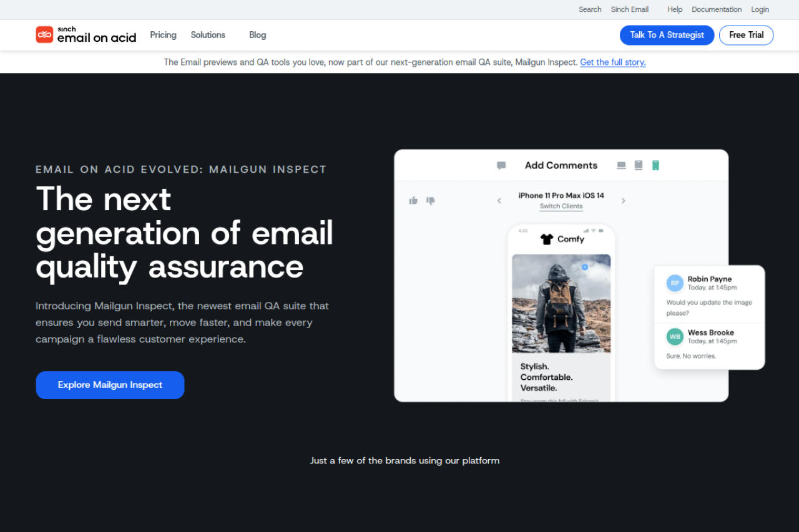Viewport: 799px width, 532px height.
Task: Open the Solutions menu
Action: pos(208,35)
